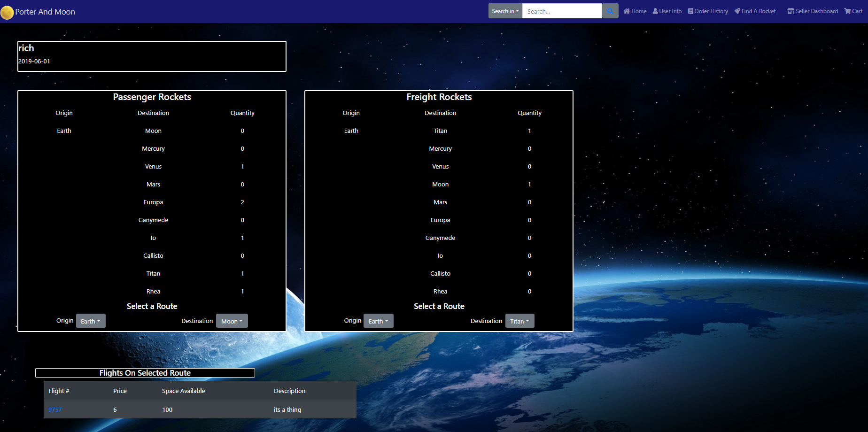Click "Select a Route" under Passenger Rockets
Image resolution: width=868 pixels, height=432 pixels.
pyautogui.click(x=152, y=306)
